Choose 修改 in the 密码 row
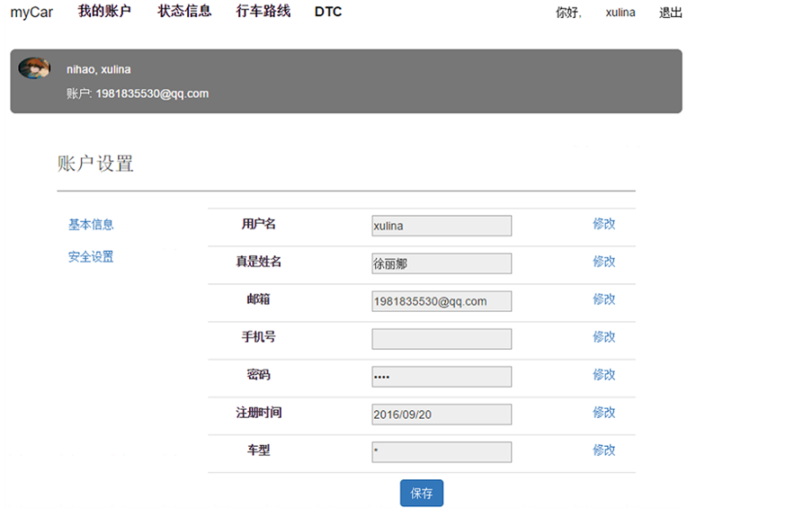The image size is (812, 508). point(604,375)
